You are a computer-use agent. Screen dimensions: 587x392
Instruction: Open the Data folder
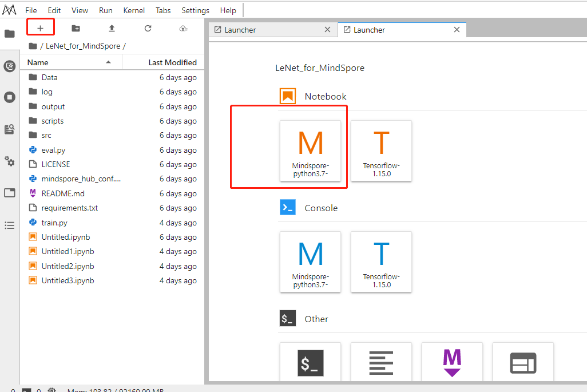point(112,77)
